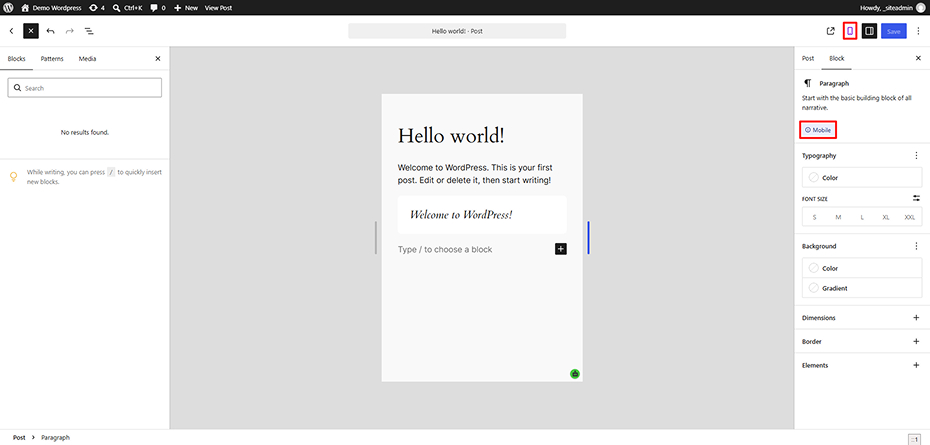Open the editor Options kebab menu
The image size is (930, 445).
918,31
